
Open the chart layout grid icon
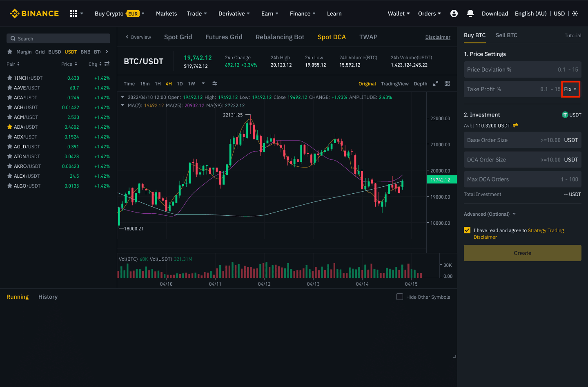[447, 83]
